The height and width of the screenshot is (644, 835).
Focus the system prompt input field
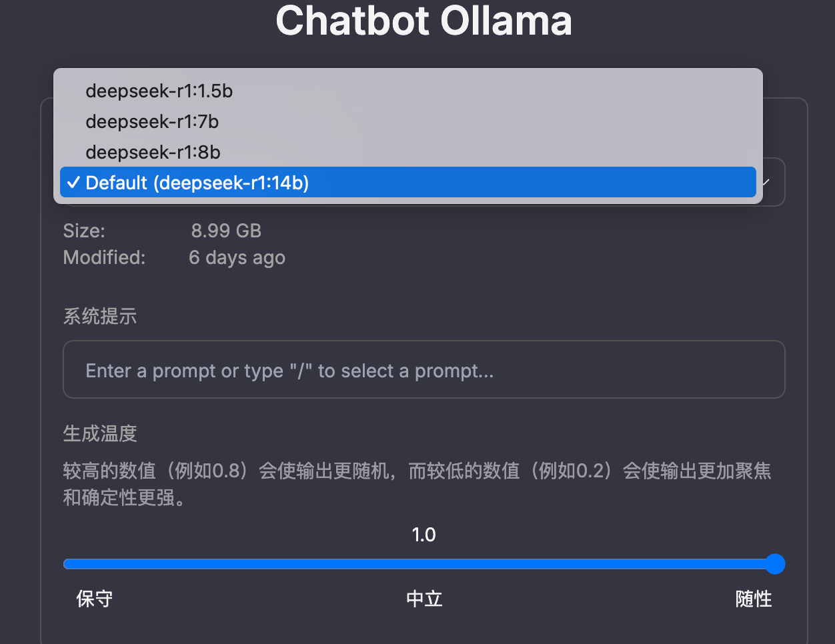click(424, 370)
